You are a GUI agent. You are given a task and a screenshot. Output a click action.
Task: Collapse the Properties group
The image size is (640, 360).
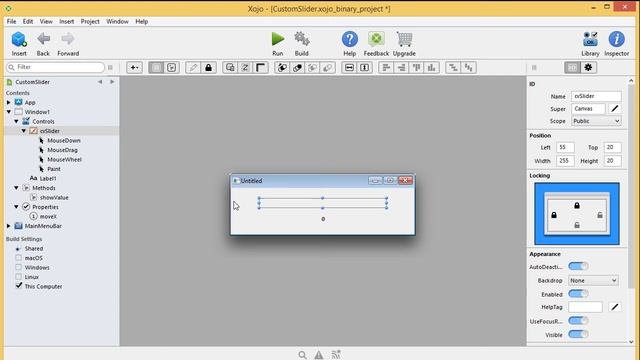click(16, 207)
